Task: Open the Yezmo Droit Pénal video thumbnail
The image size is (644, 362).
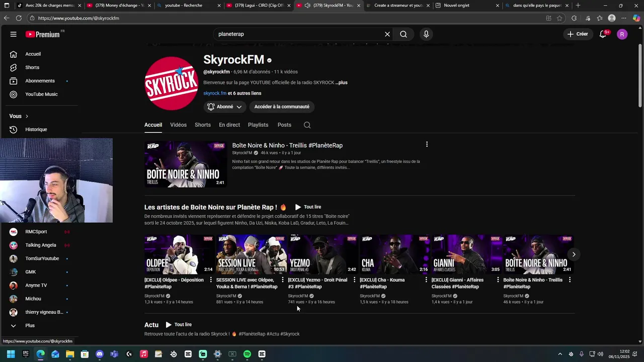Action: (323, 254)
